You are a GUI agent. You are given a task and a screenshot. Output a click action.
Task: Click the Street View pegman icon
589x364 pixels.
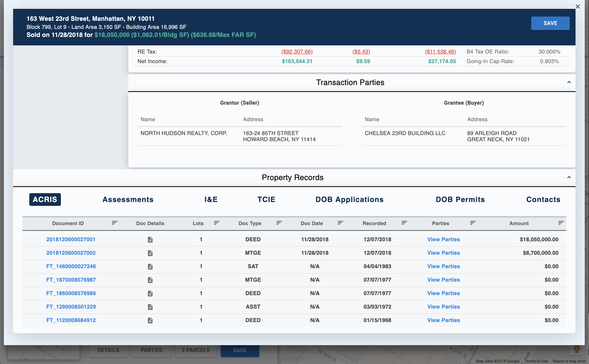577,349
